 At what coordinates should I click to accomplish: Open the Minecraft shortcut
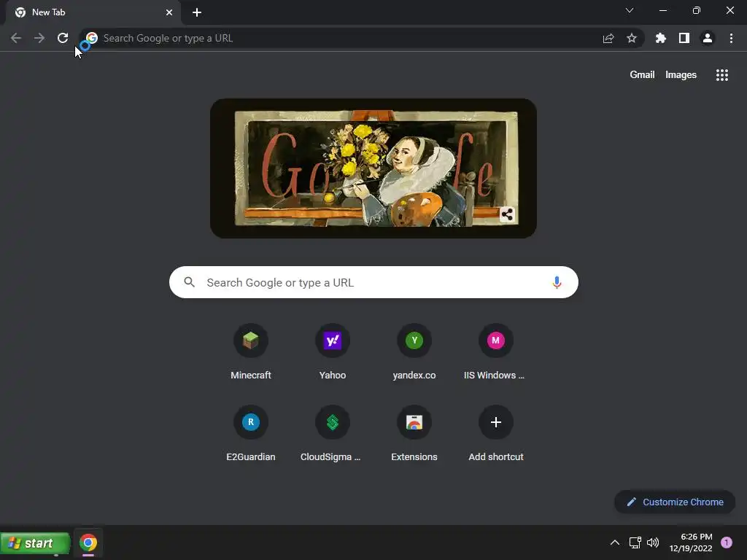click(251, 352)
